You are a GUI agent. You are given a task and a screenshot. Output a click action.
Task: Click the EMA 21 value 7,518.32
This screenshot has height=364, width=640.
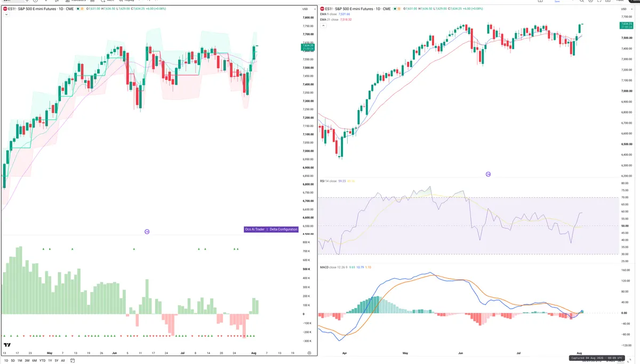point(346,20)
